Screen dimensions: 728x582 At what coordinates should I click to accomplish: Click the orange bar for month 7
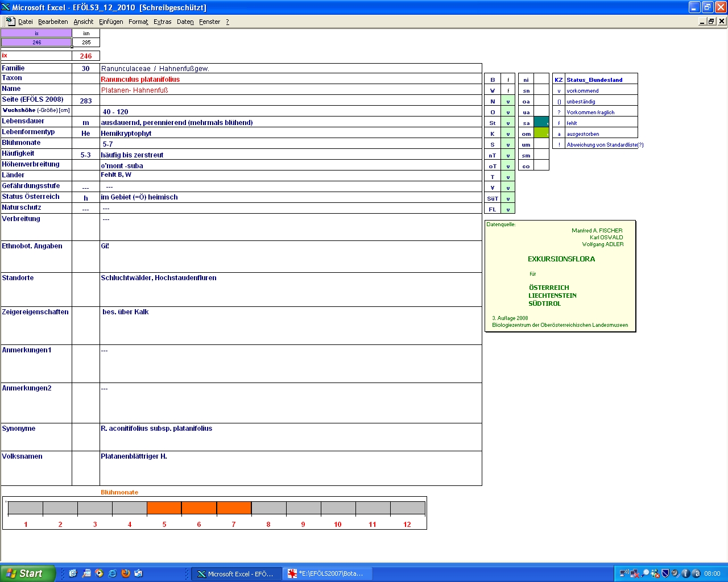pyautogui.click(x=234, y=508)
